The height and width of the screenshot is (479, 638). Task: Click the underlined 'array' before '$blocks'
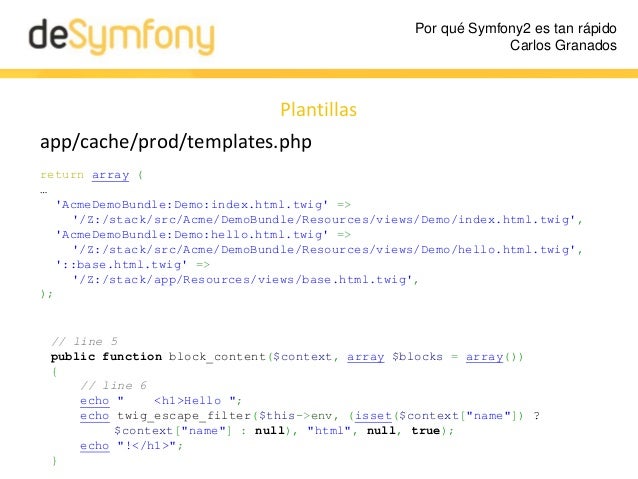pyautogui.click(x=365, y=357)
